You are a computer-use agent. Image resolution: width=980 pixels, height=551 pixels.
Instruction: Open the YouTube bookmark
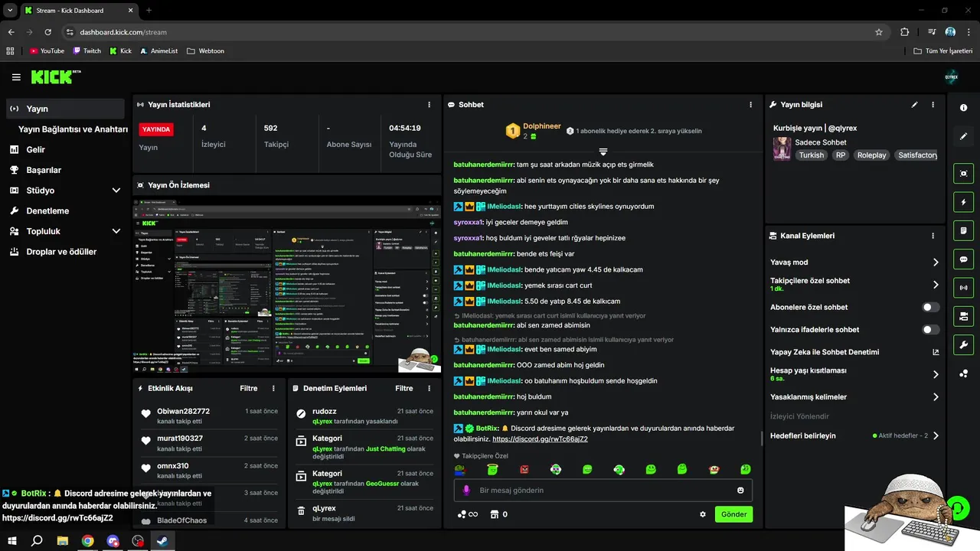(x=47, y=51)
